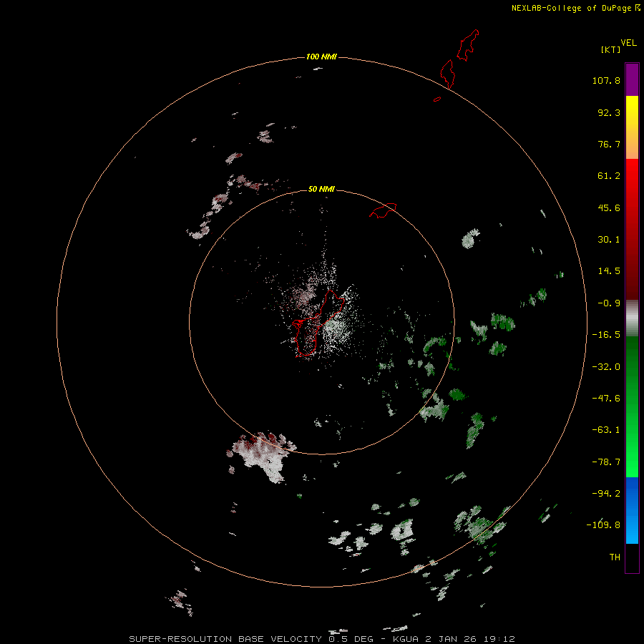Click the TH legend label
The width and height of the screenshot is (644, 644).
pyautogui.click(x=615, y=557)
